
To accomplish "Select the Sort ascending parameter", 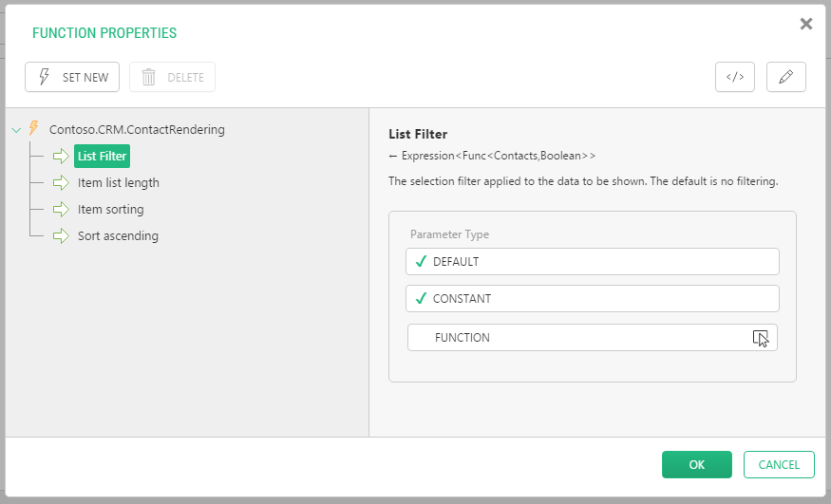I will (118, 235).
